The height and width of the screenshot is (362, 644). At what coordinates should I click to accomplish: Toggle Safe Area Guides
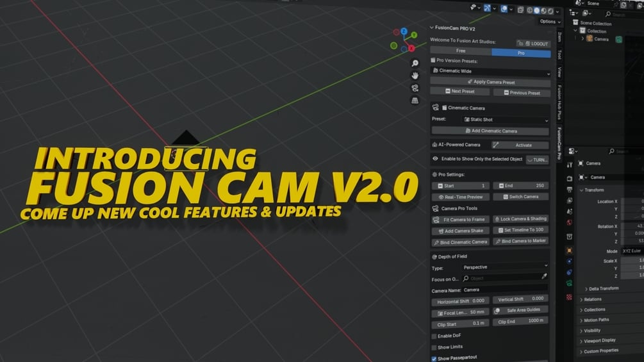tap(520, 310)
